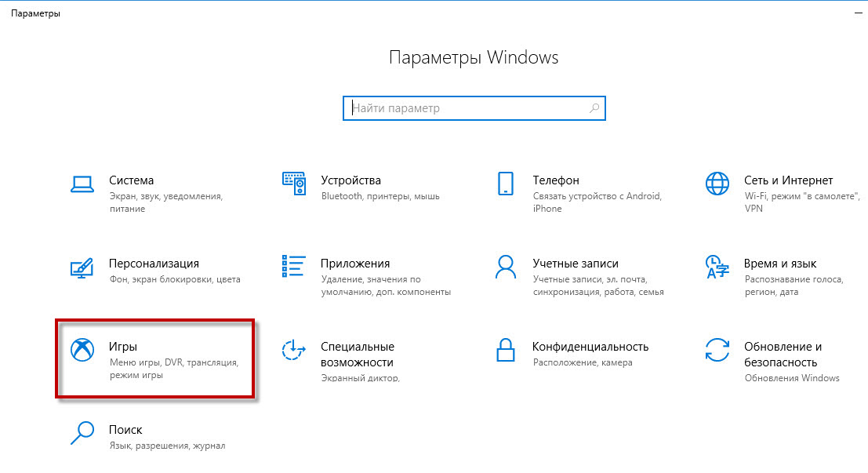
Task: Click 'Распознавание голоса, регион, дата' text
Action: (x=794, y=286)
